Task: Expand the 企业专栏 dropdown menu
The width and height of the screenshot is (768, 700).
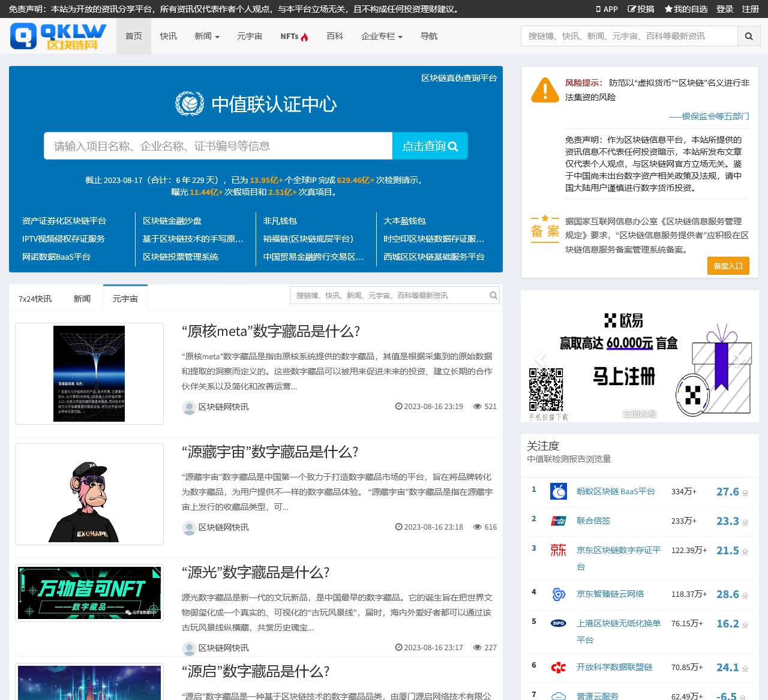Action: [x=381, y=36]
